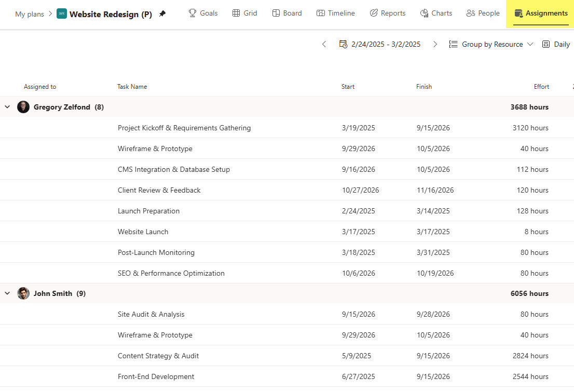Screen dimensions: 574x392
Task: Select the Website Launch task
Action: (x=143, y=232)
